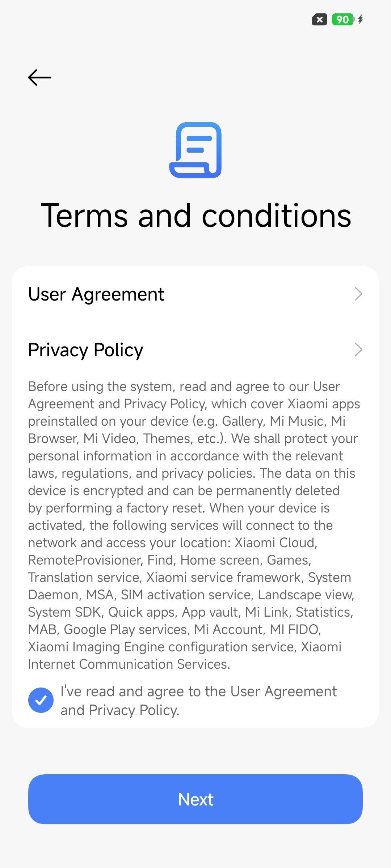
Task: Tap the green battery 90 indicator
Action: pos(342,20)
